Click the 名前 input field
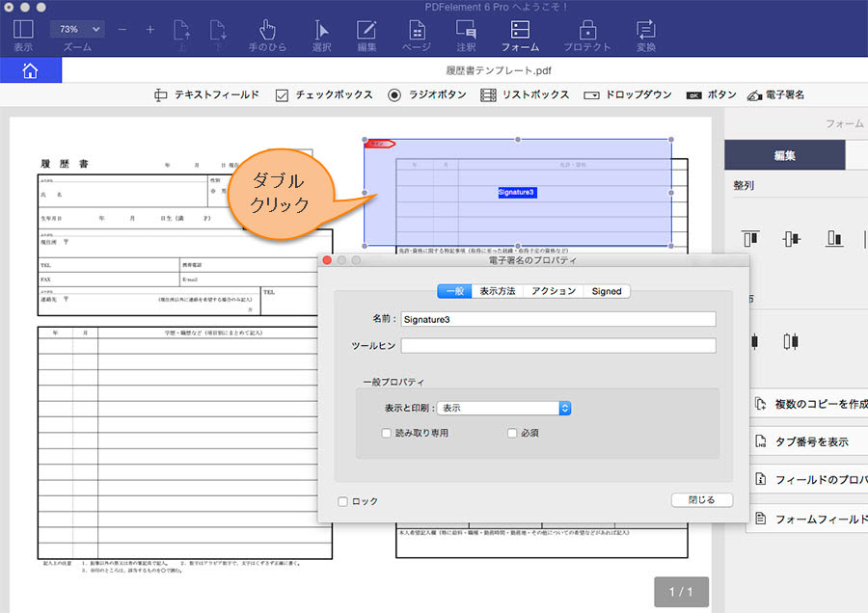The height and width of the screenshot is (613, 868). pyautogui.click(x=558, y=319)
